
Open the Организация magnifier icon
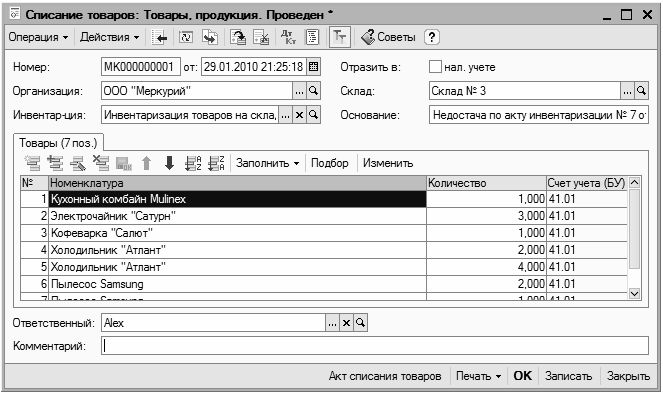click(313, 91)
